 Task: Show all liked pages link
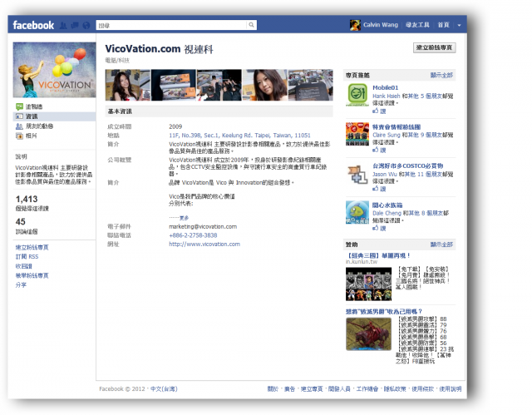(441, 75)
